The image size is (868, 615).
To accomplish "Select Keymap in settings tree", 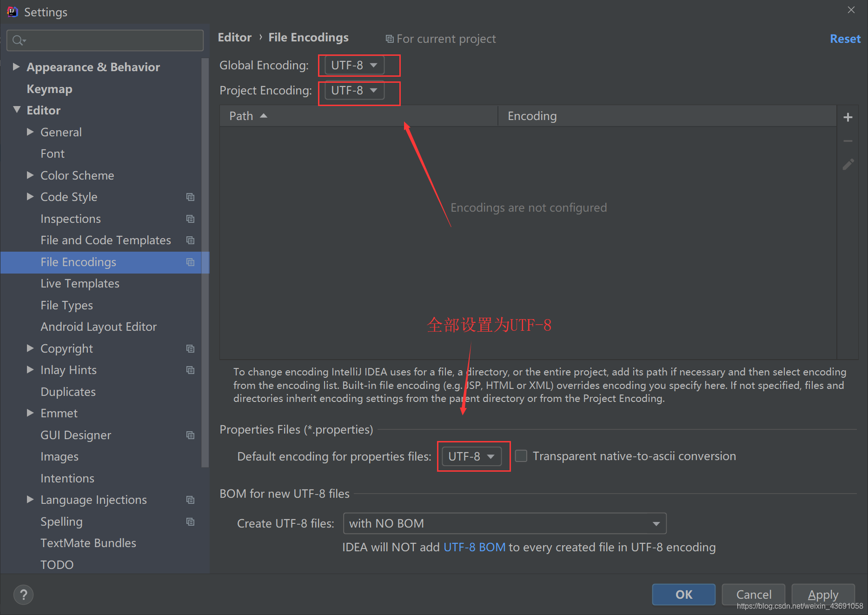I will pos(49,89).
